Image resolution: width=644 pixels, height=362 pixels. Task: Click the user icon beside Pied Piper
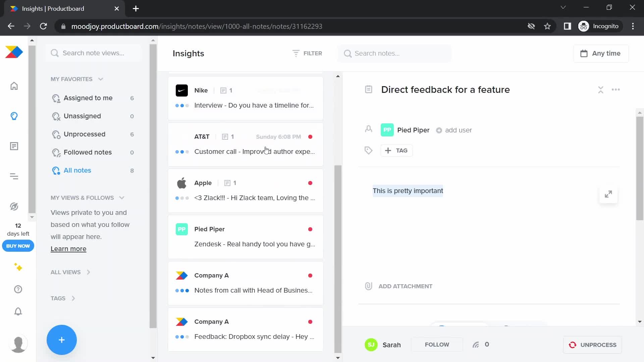point(369,129)
